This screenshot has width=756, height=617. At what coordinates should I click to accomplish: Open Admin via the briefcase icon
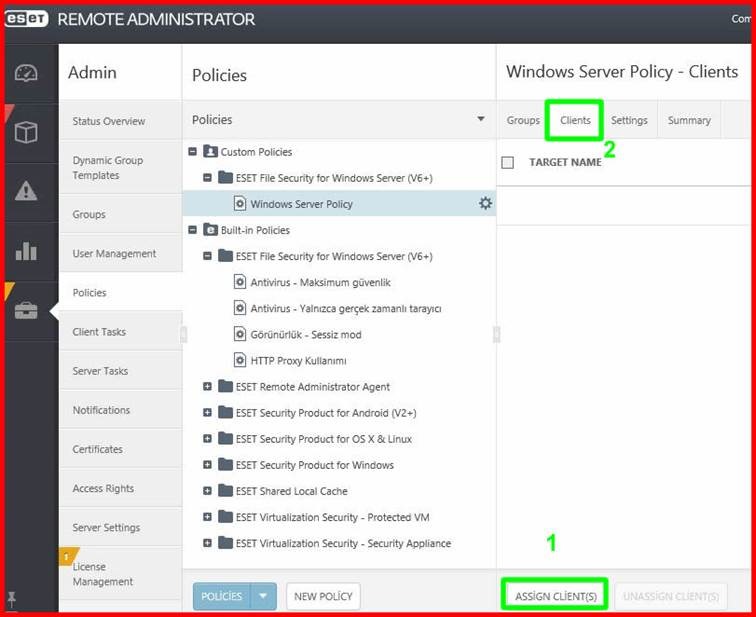[x=26, y=310]
